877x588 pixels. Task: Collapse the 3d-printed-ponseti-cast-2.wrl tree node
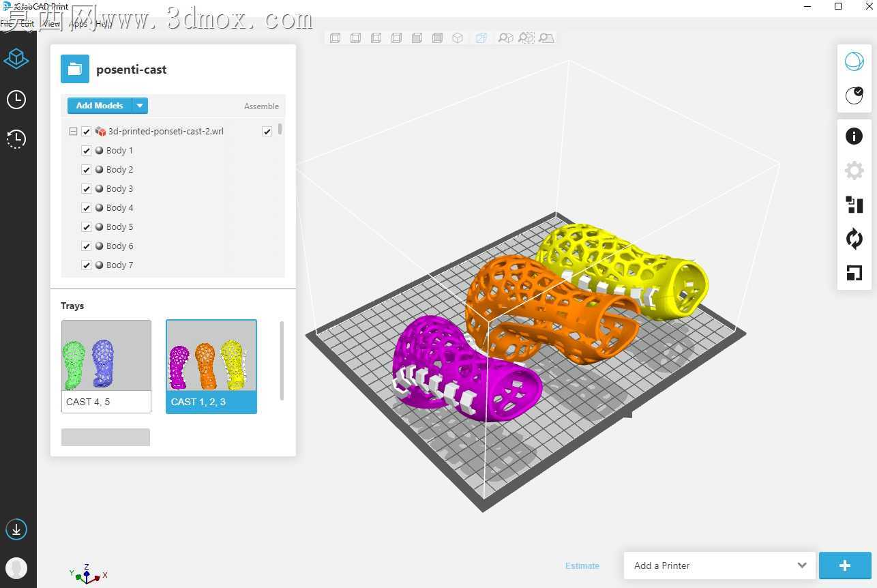tap(73, 132)
